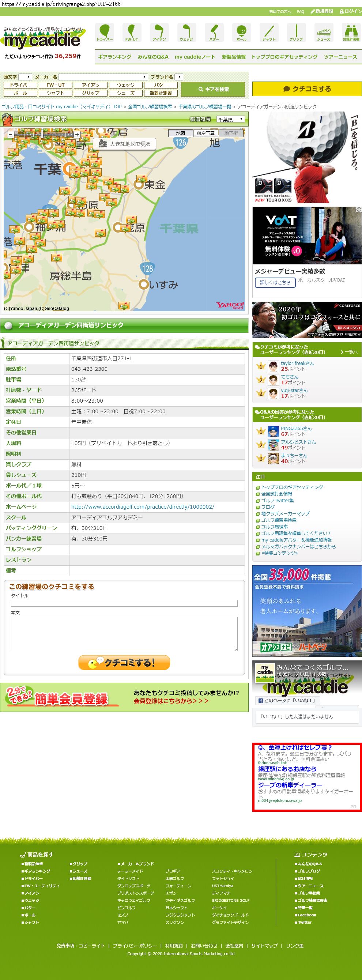
Task: Open the accordiagolf.com homepage link
Action: click(143, 507)
